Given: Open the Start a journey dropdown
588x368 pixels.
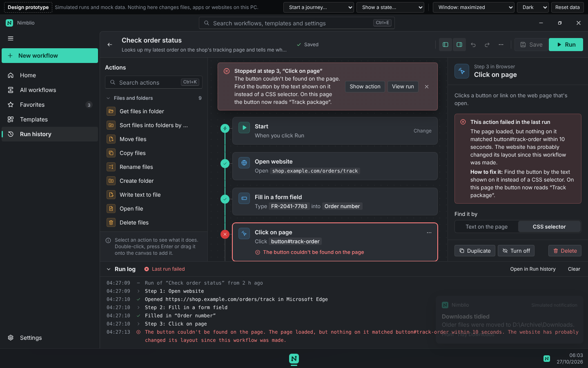Looking at the screenshot, I should (x=318, y=7).
